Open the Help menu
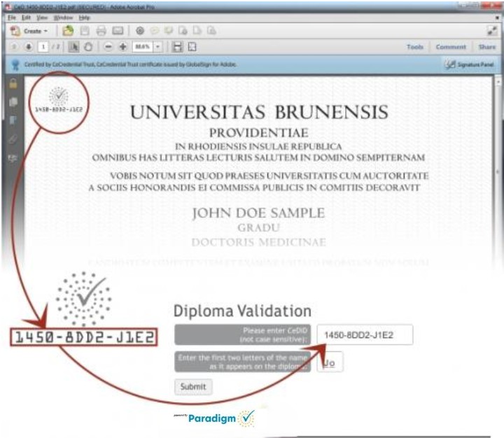The width and height of the screenshot is (504, 438). 84,17
